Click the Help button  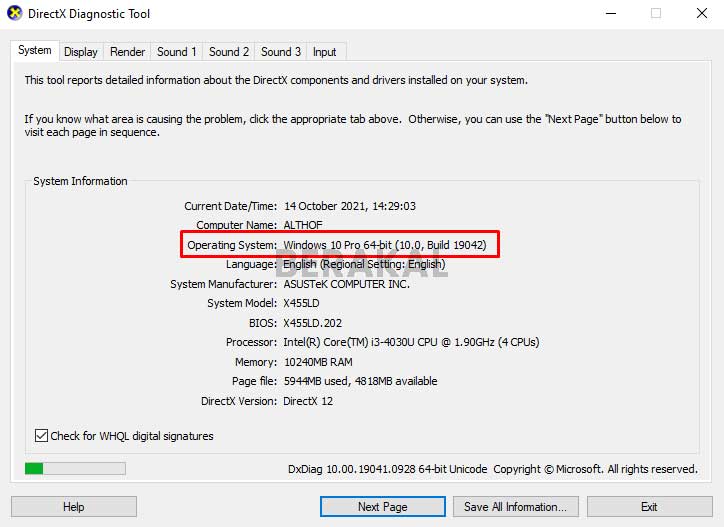coord(74,507)
